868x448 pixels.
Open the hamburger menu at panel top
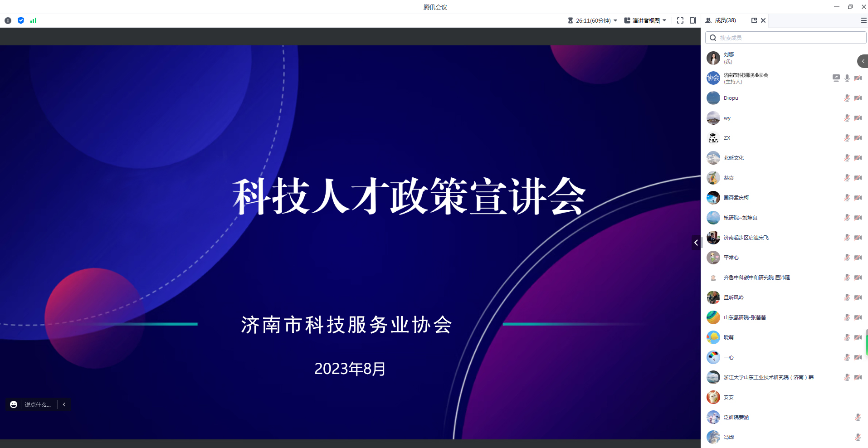click(864, 20)
